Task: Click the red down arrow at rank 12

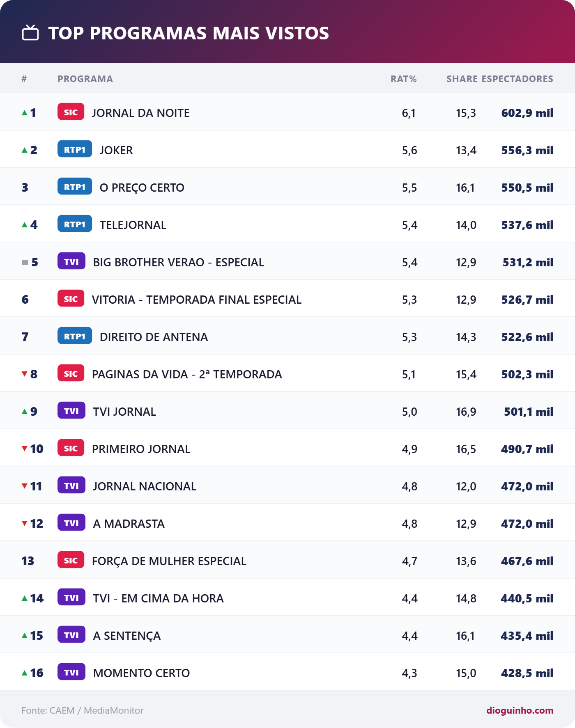Action: (25, 523)
